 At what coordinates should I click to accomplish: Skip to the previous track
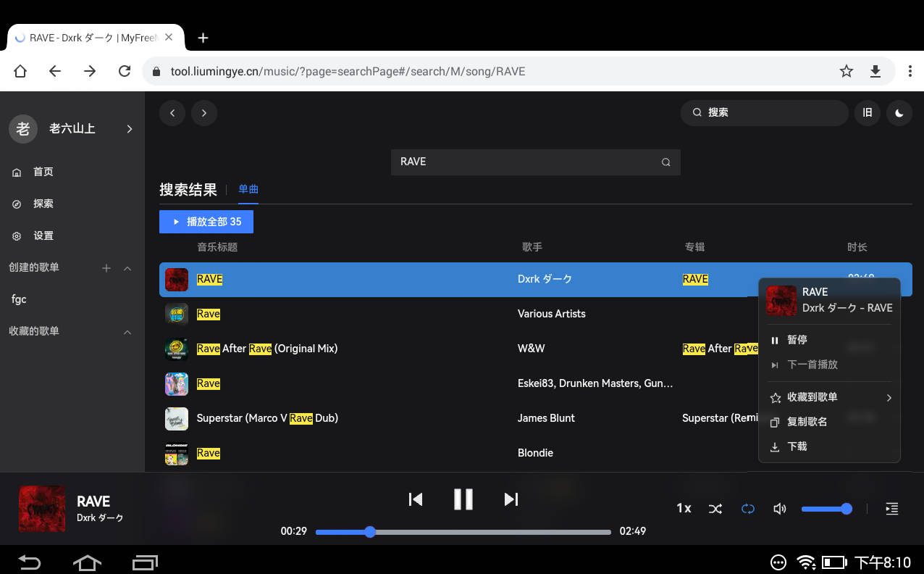[x=416, y=499]
